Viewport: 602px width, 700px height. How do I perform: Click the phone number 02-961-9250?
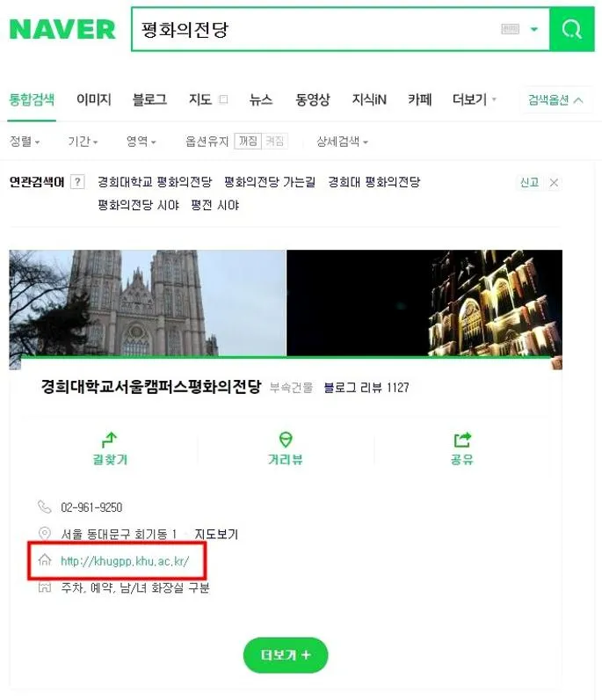coord(91,507)
